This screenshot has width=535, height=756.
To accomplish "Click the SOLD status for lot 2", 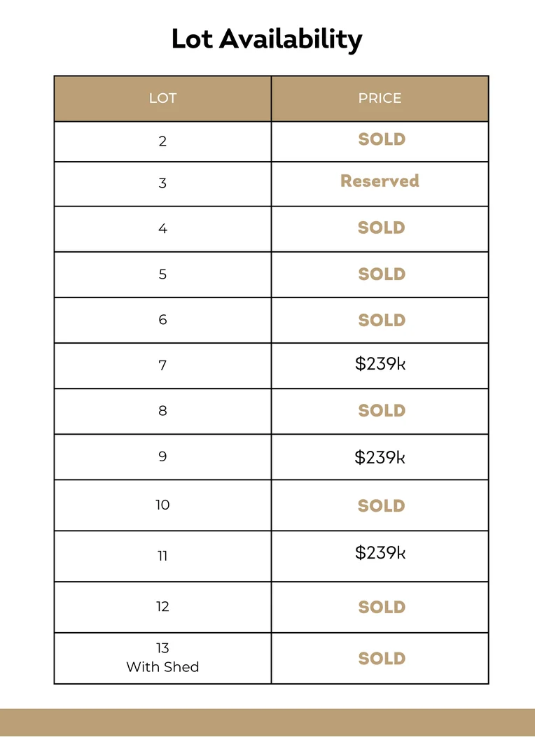I will click(382, 139).
